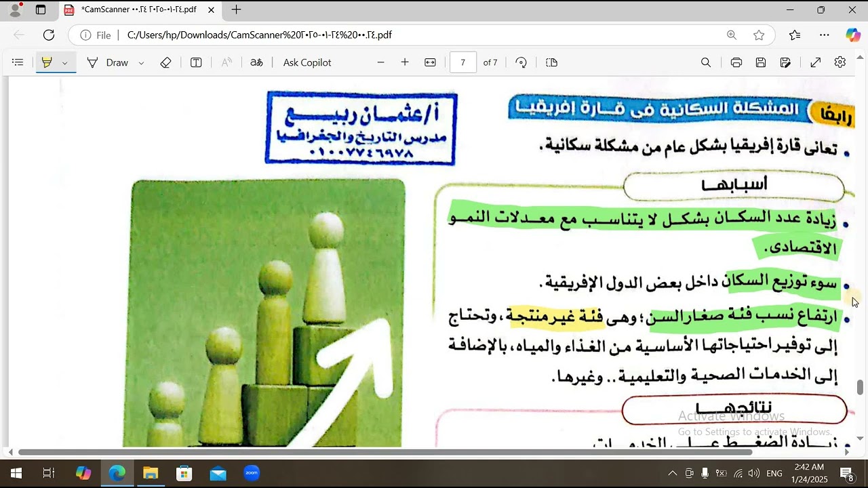This screenshot has height=488, width=868.
Task: Open the Copilot sidebar
Action: (x=852, y=35)
